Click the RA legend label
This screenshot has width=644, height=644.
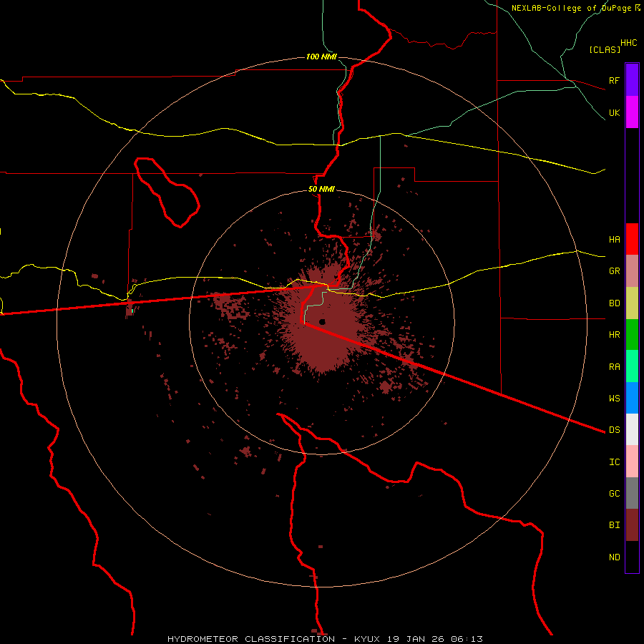614,367
